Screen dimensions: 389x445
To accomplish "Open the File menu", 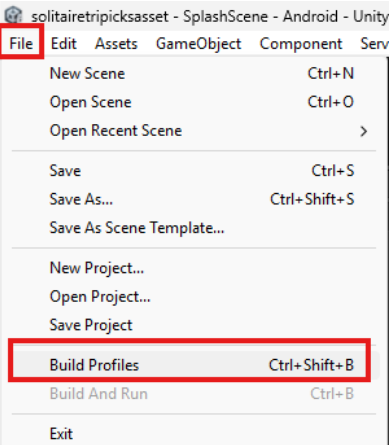I will pos(21,43).
